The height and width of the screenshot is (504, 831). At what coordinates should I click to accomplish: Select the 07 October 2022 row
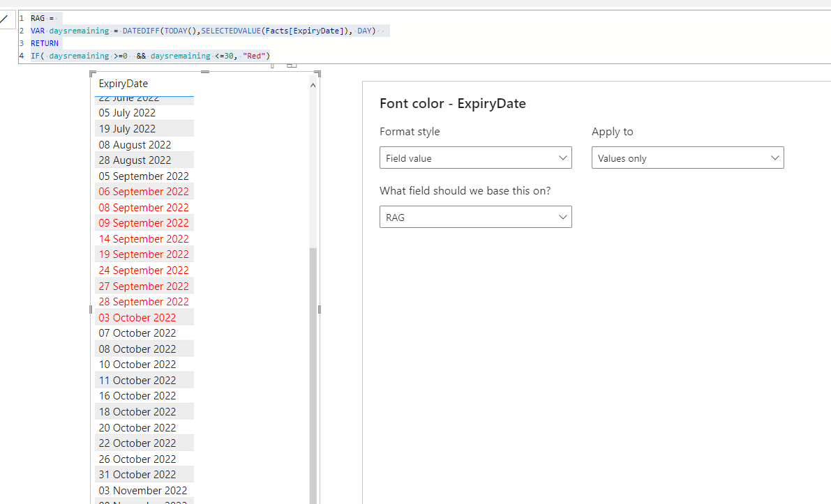(144, 333)
